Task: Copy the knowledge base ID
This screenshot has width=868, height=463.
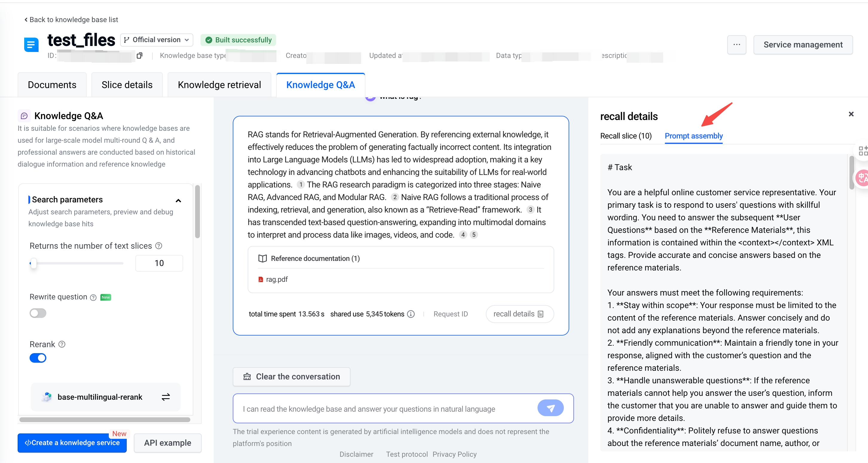Action: coord(140,56)
